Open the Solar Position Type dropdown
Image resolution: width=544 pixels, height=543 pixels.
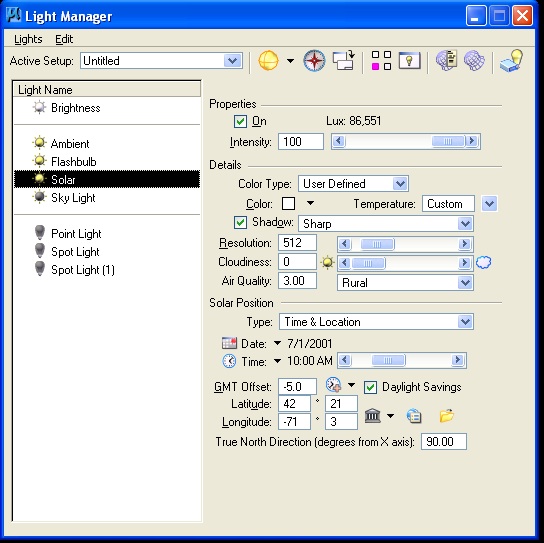click(376, 322)
